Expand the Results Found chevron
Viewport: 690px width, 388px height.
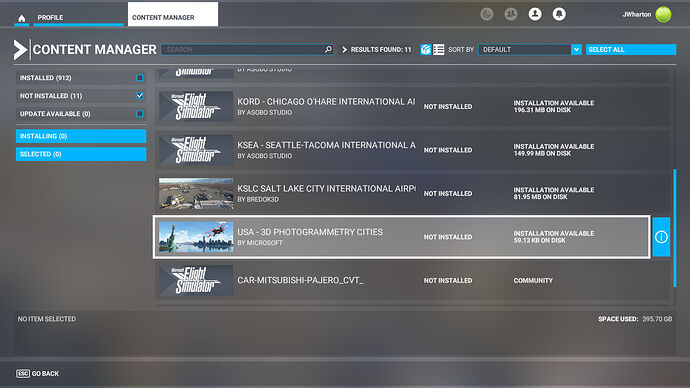(x=345, y=50)
